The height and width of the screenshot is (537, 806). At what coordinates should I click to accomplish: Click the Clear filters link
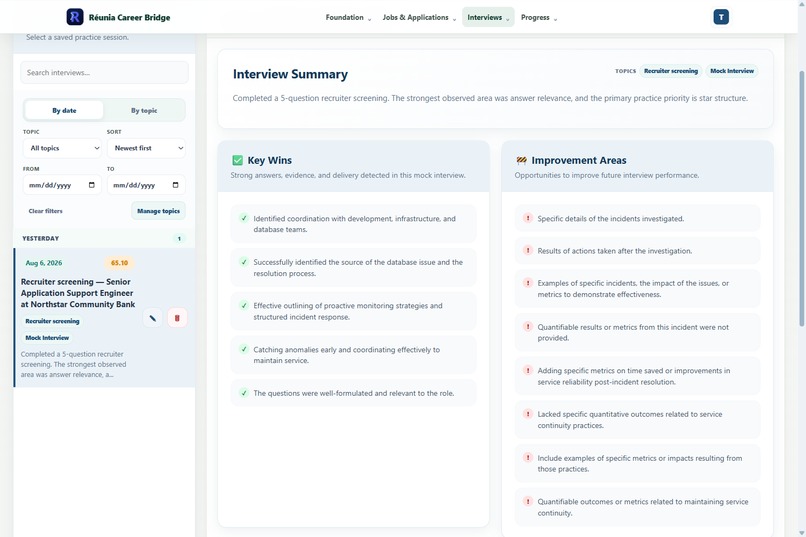(x=46, y=211)
